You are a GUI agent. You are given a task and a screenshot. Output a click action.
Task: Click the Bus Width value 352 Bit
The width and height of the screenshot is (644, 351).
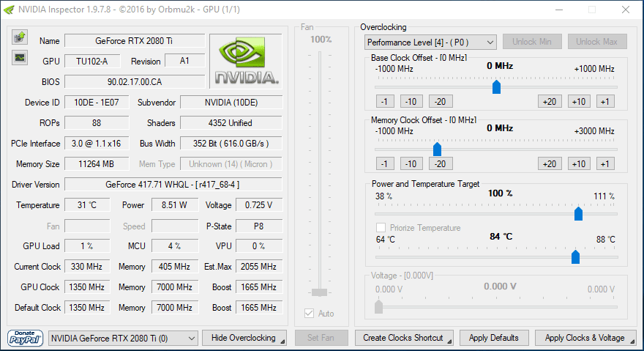click(231, 144)
